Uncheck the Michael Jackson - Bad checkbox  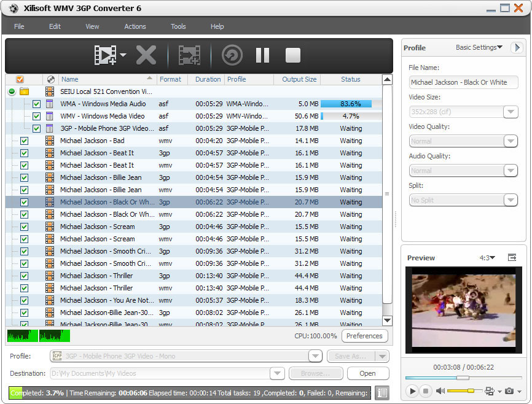pyautogui.click(x=25, y=141)
